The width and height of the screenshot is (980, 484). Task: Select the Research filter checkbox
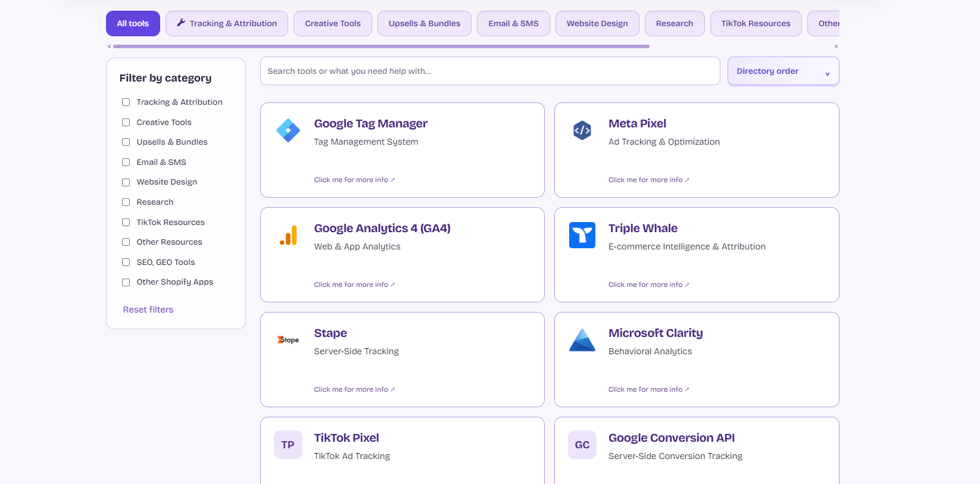[x=126, y=202]
